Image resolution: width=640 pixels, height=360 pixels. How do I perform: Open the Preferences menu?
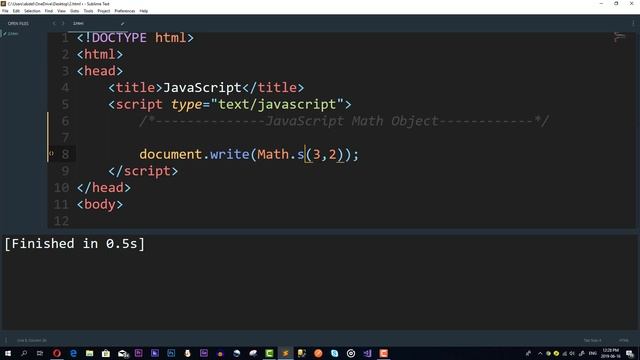[x=124, y=11]
